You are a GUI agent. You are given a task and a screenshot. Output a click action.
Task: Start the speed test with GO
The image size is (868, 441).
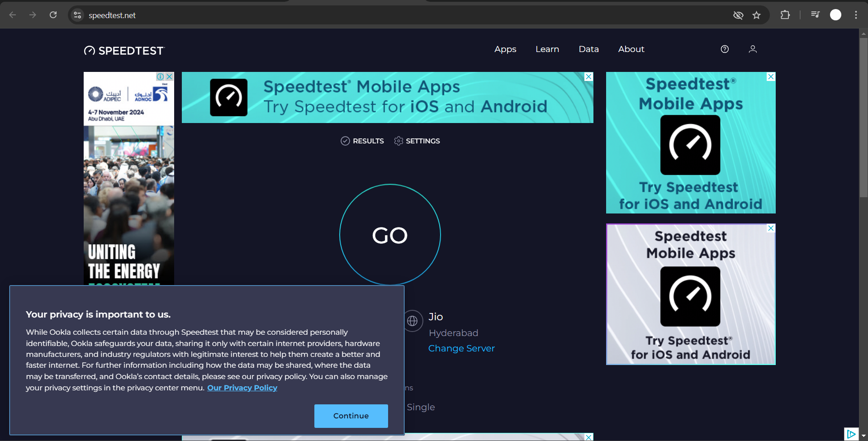click(390, 235)
